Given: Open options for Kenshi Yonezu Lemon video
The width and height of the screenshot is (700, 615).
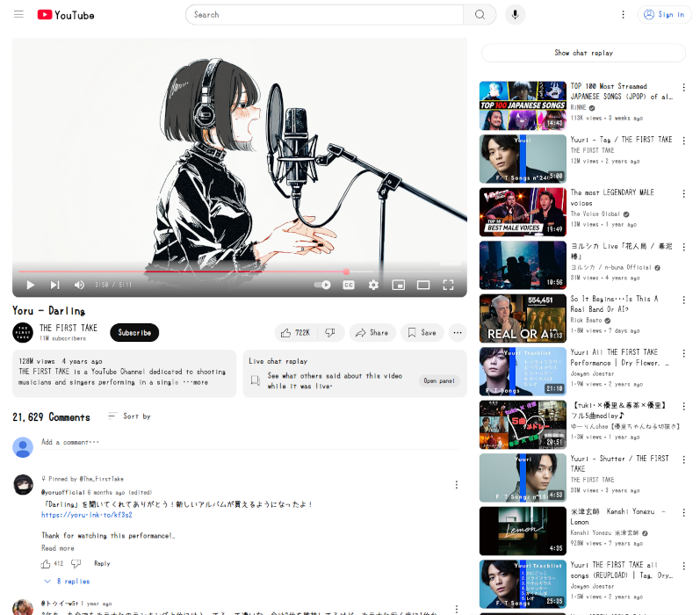Looking at the screenshot, I should coord(683,513).
